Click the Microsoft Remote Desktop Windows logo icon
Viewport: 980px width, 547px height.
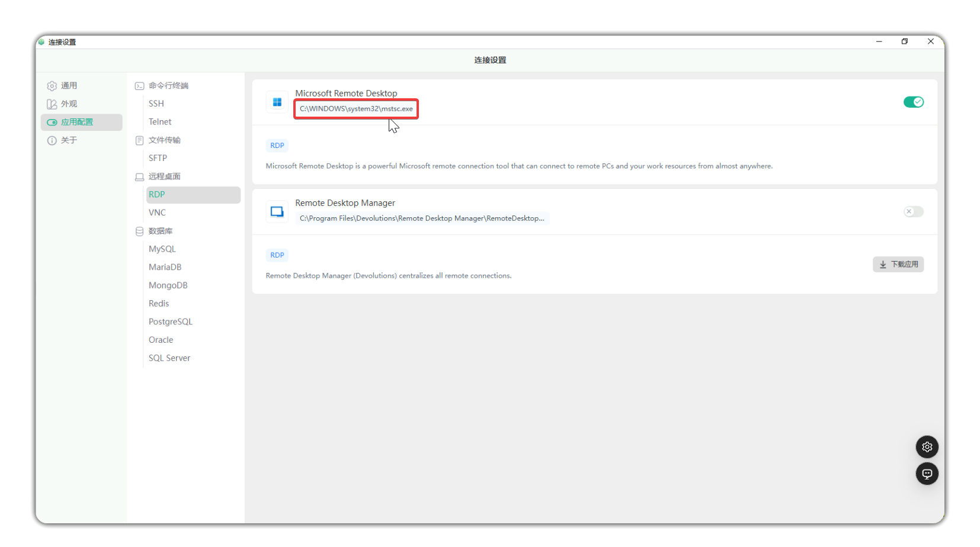277,102
